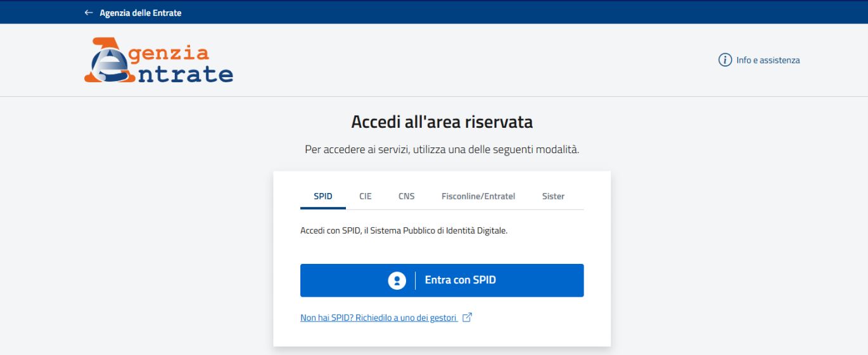The height and width of the screenshot is (355, 868).
Task: Click the back arrow beside Agenzia delle Entrate
Action: (x=88, y=13)
